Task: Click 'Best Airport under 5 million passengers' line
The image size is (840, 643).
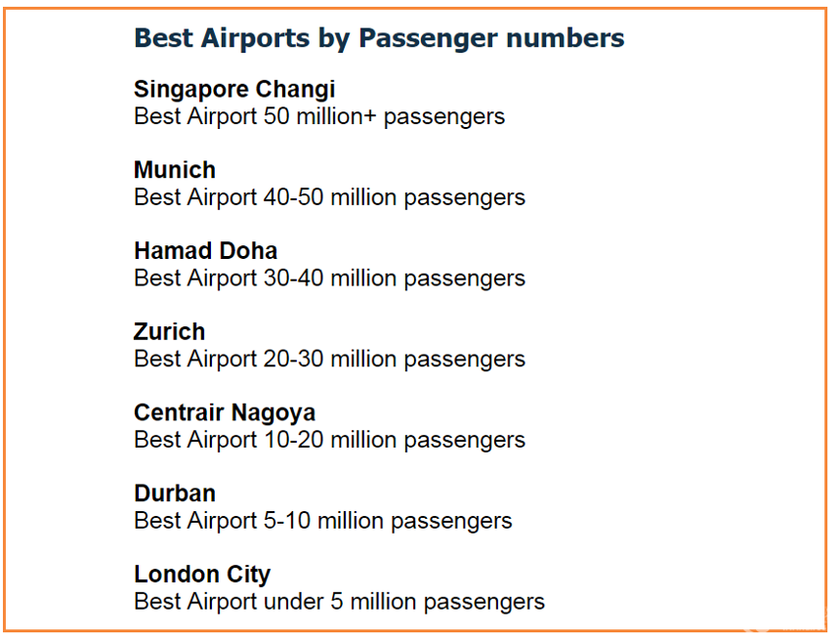Action: click(339, 602)
